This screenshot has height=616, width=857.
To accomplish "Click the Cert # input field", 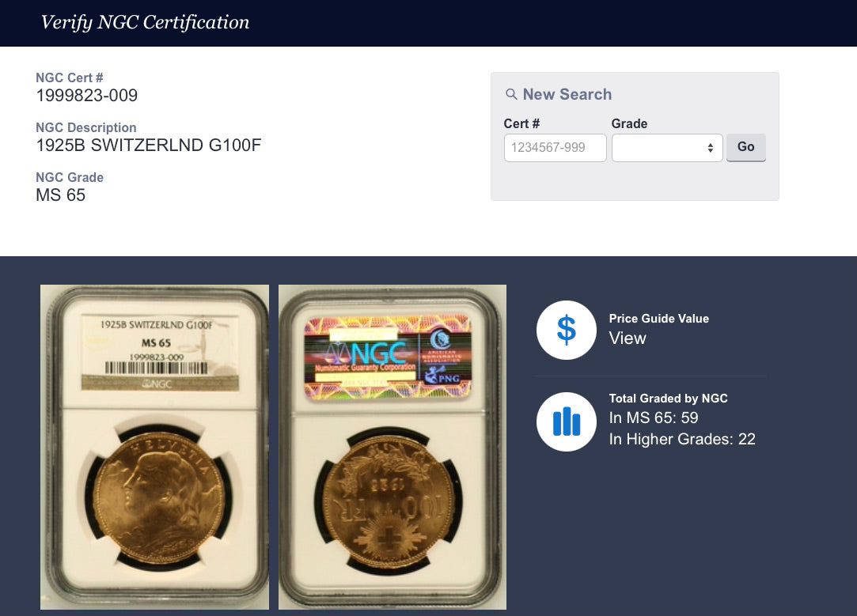I will pyautogui.click(x=556, y=147).
